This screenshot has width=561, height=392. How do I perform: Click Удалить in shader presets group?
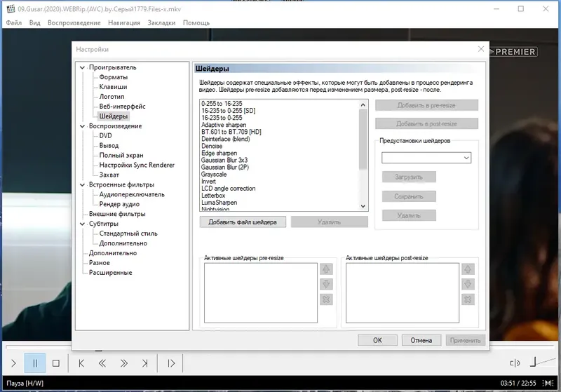pyautogui.click(x=409, y=216)
